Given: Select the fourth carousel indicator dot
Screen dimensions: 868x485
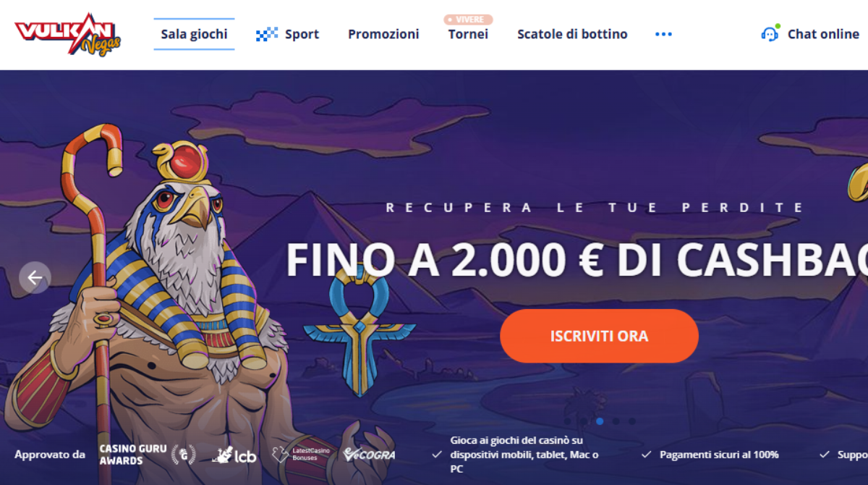Looking at the screenshot, I should click(x=616, y=421).
